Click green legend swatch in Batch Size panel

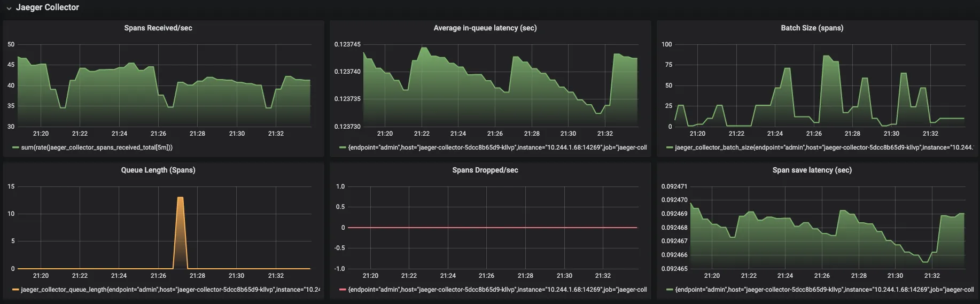pos(670,147)
